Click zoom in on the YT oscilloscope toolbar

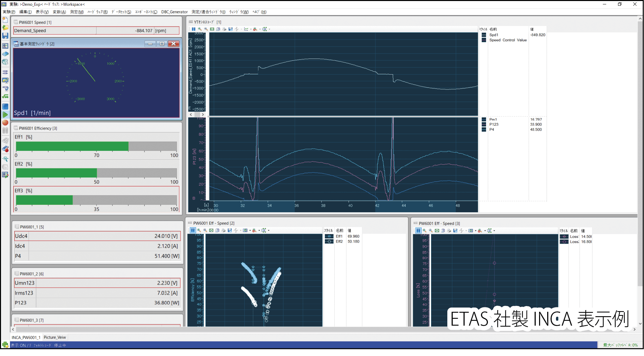pyautogui.click(x=200, y=29)
